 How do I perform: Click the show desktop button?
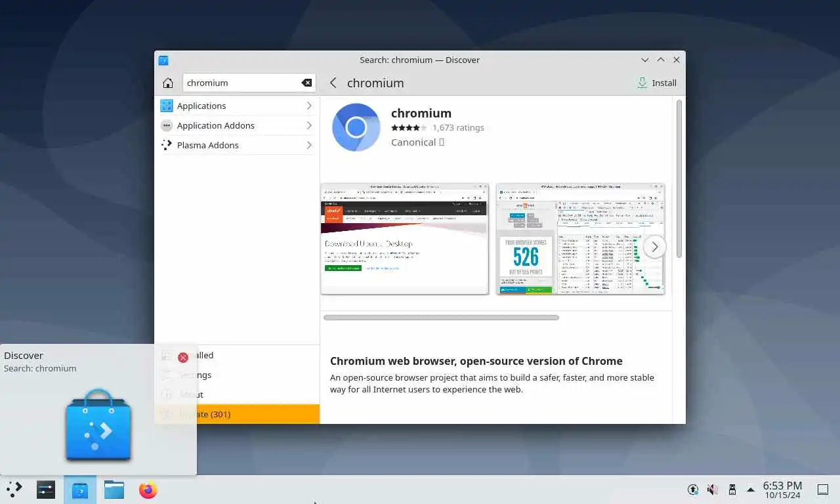tap(823, 490)
